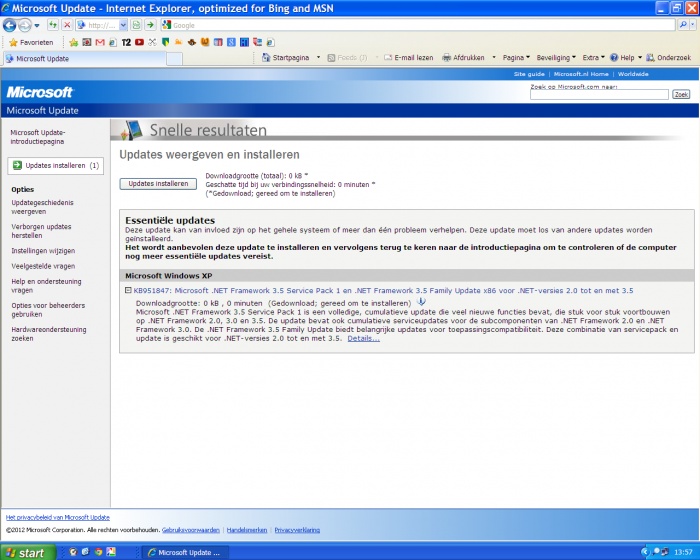The width and height of the screenshot is (700, 560).
Task: Click the magnifier search button
Action: (x=683, y=25)
